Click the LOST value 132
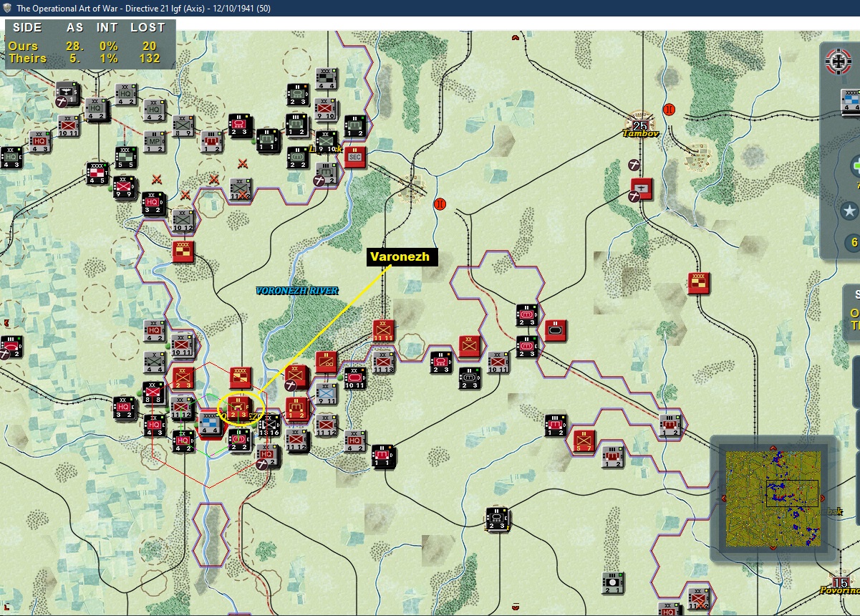The height and width of the screenshot is (616, 860). pos(150,58)
